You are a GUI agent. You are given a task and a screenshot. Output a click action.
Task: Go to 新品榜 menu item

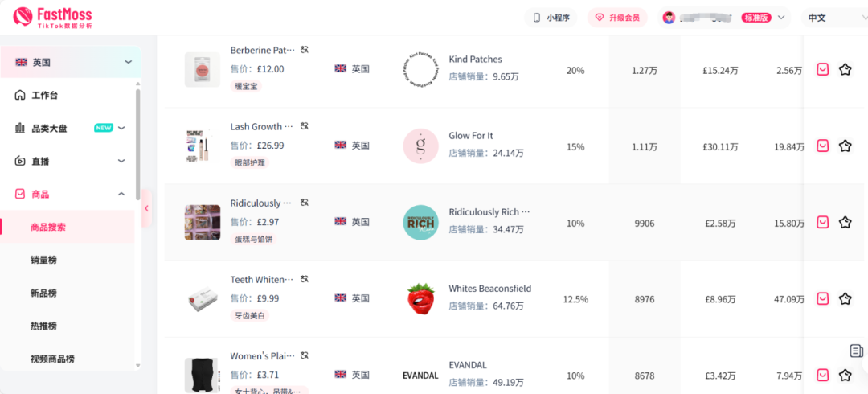(x=43, y=293)
